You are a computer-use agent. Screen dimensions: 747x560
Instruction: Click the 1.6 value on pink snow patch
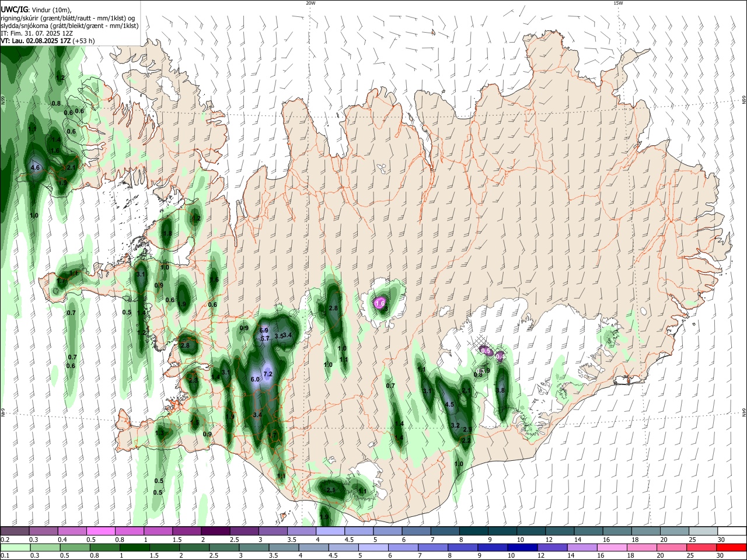click(380, 303)
